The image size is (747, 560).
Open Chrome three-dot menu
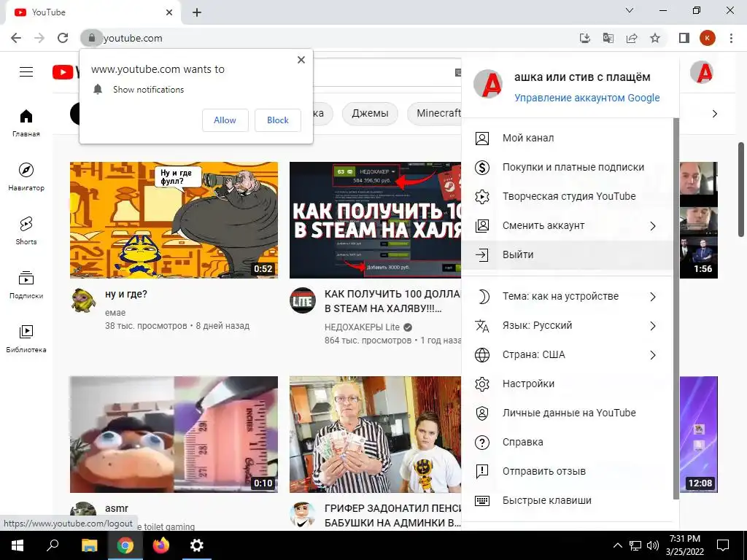pos(731,38)
